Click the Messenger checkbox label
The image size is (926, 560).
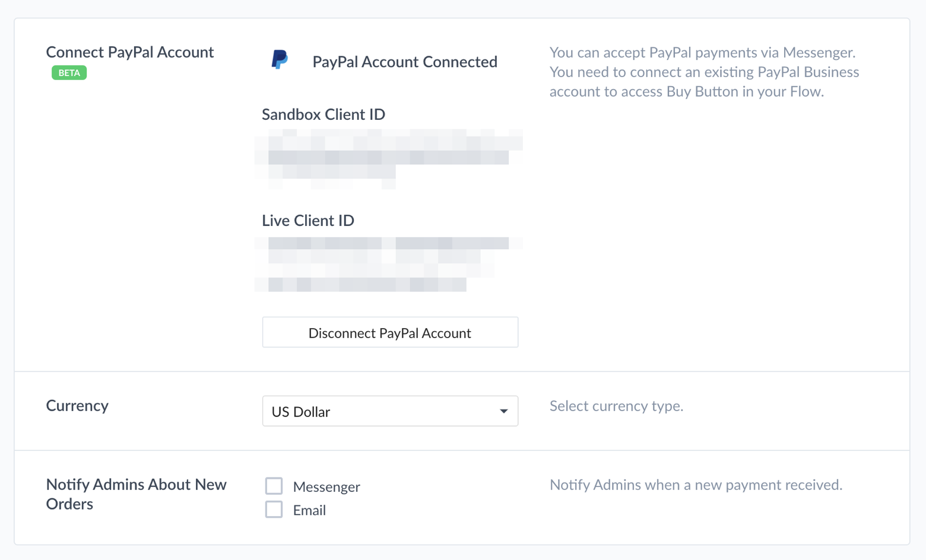(326, 486)
